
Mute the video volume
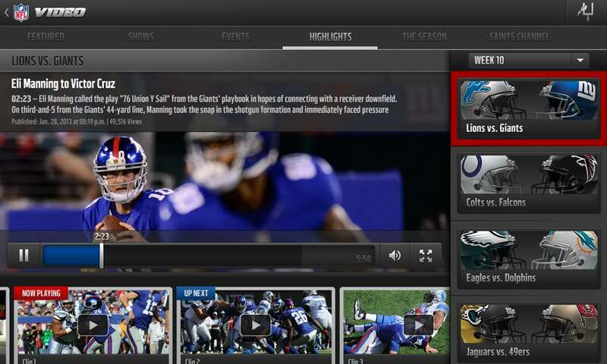[395, 256]
